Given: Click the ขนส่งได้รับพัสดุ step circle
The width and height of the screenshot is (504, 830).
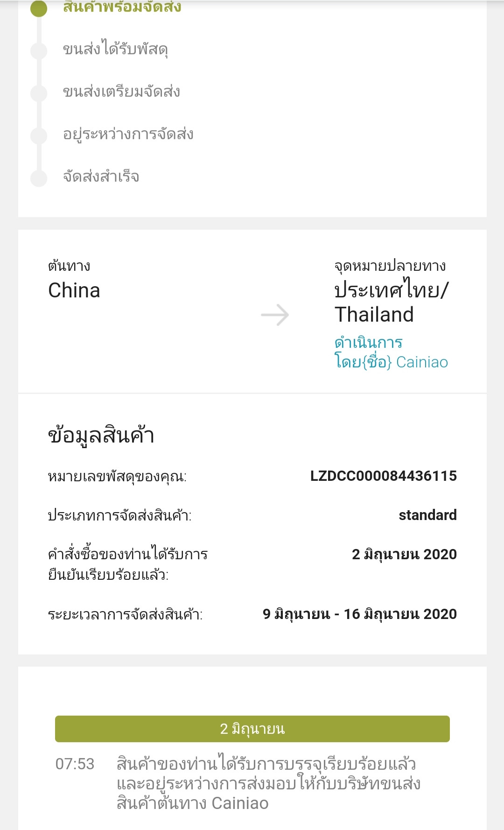Looking at the screenshot, I should click(x=39, y=50).
